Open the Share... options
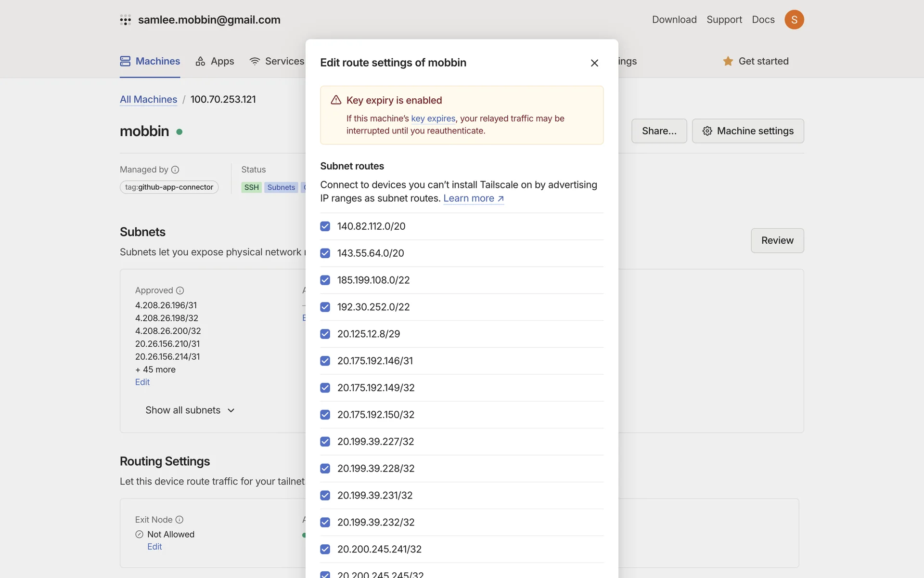Screen dimensions: 924x578 tap(659, 131)
